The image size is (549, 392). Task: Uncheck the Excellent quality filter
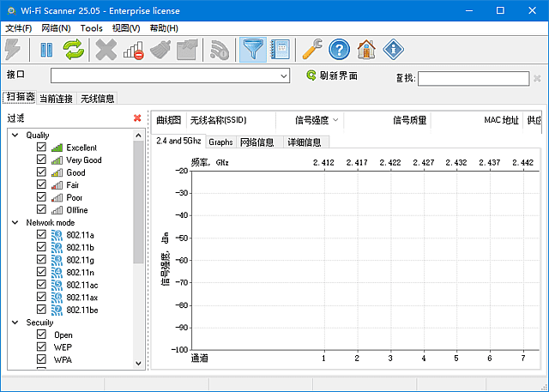41,148
